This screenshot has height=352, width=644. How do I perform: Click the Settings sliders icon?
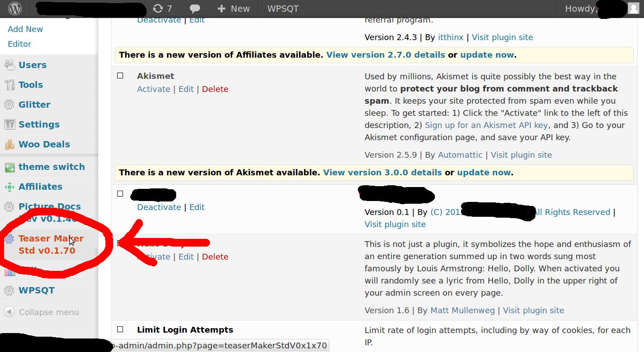(9, 124)
